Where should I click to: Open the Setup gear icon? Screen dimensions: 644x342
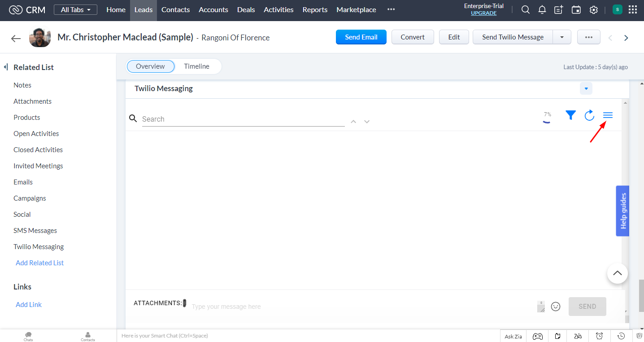coord(594,9)
